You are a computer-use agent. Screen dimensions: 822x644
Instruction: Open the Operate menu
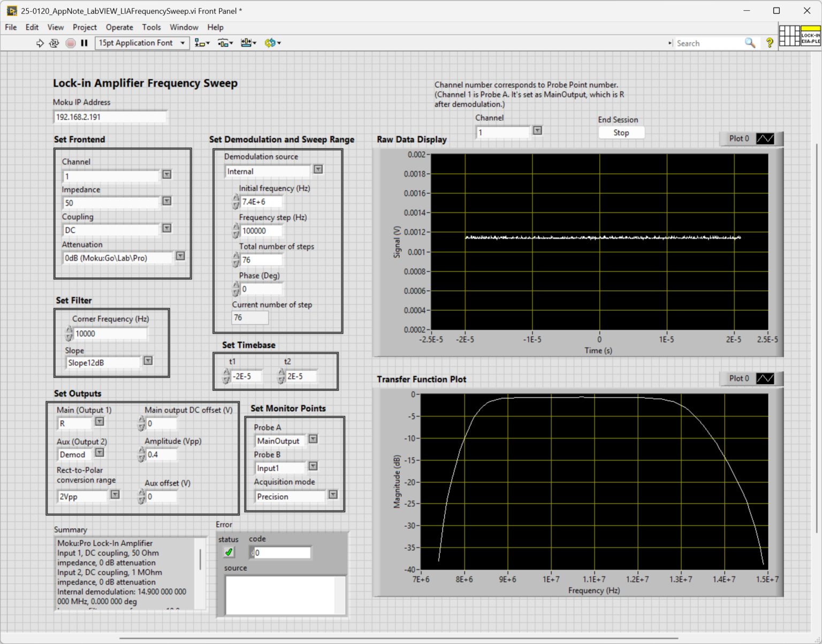point(119,27)
